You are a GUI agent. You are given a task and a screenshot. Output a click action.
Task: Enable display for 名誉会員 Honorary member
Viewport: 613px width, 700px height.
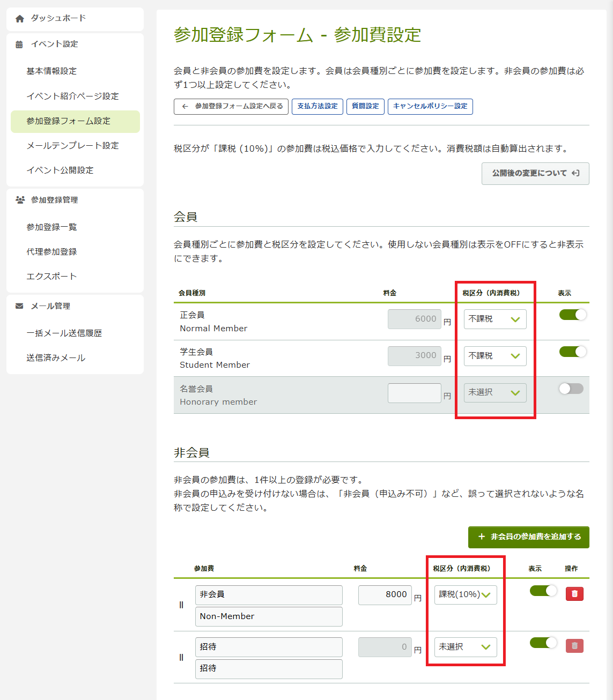(x=571, y=389)
